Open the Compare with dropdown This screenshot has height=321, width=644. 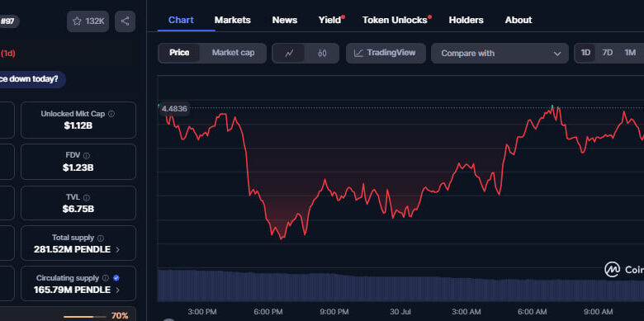[500, 54]
